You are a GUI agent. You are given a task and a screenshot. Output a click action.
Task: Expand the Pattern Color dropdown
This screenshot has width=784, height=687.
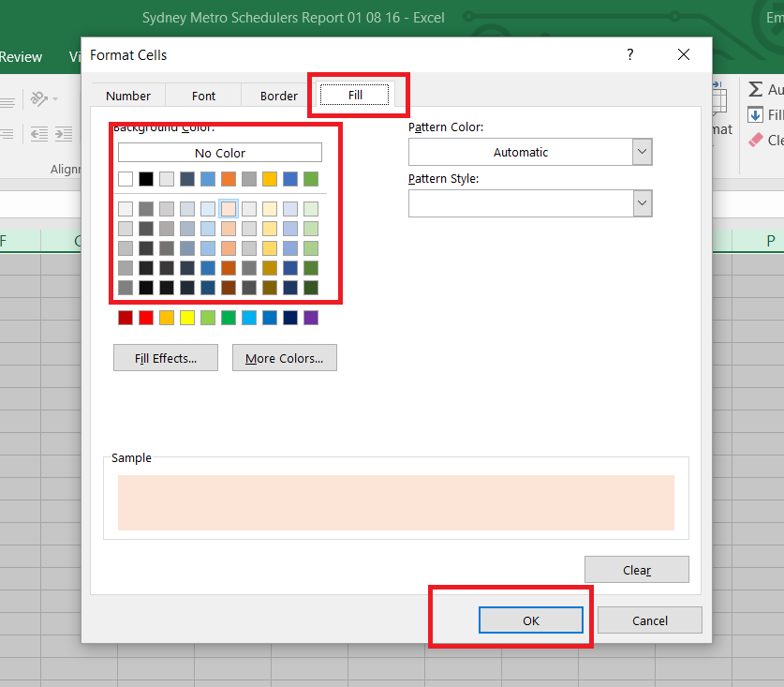(x=642, y=152)
